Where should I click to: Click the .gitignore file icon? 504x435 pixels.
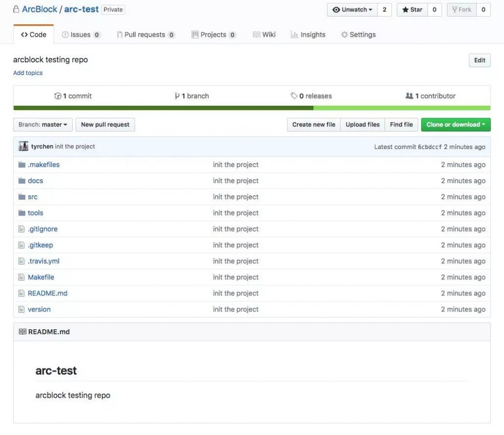(22, 229)
